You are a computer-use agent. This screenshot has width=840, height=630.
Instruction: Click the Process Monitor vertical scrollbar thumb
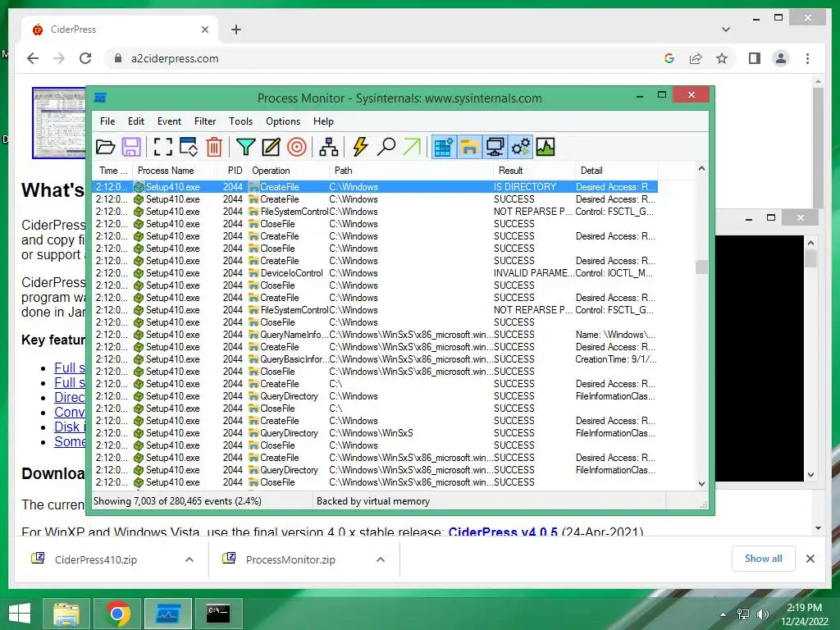coord(701,267)
